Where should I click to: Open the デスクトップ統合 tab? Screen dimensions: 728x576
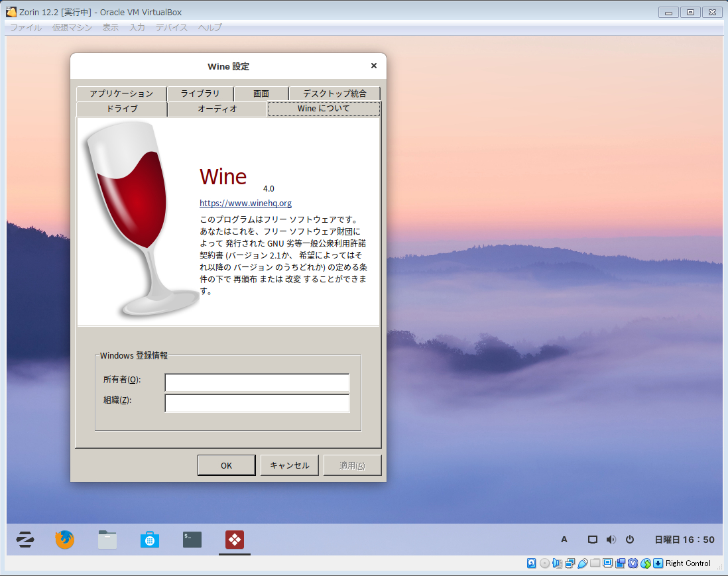335,93
